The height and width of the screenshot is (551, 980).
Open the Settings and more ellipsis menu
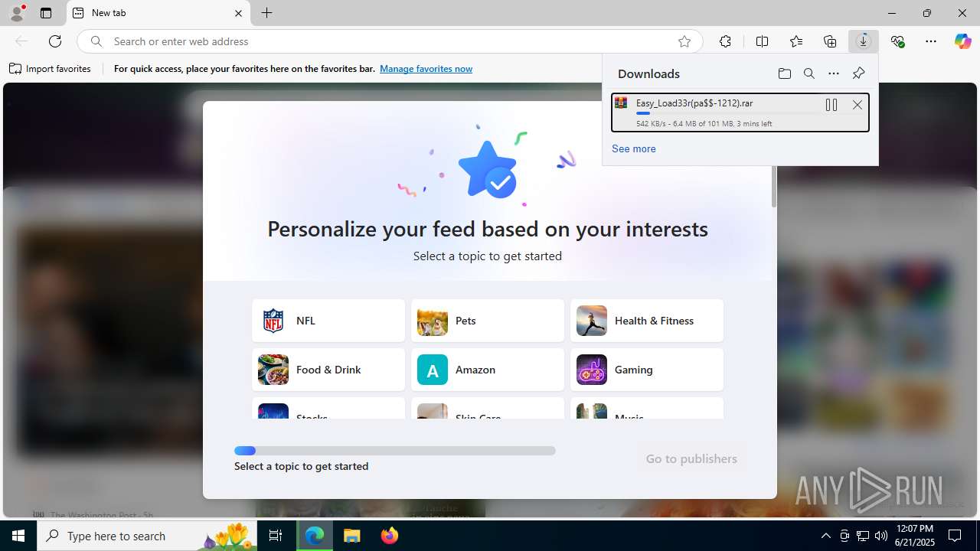931,41
